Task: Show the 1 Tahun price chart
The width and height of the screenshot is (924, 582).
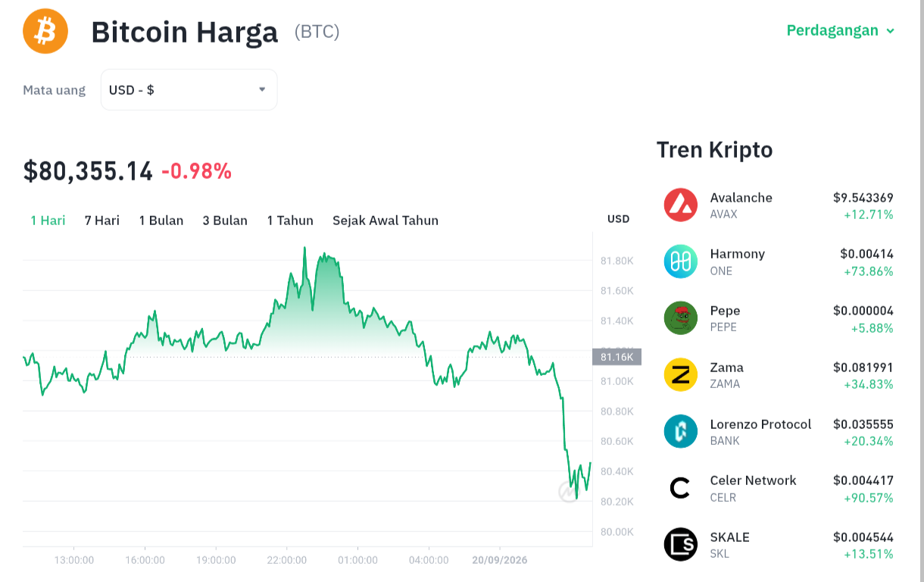Action: pyautogui.click(x=290, y=221)
